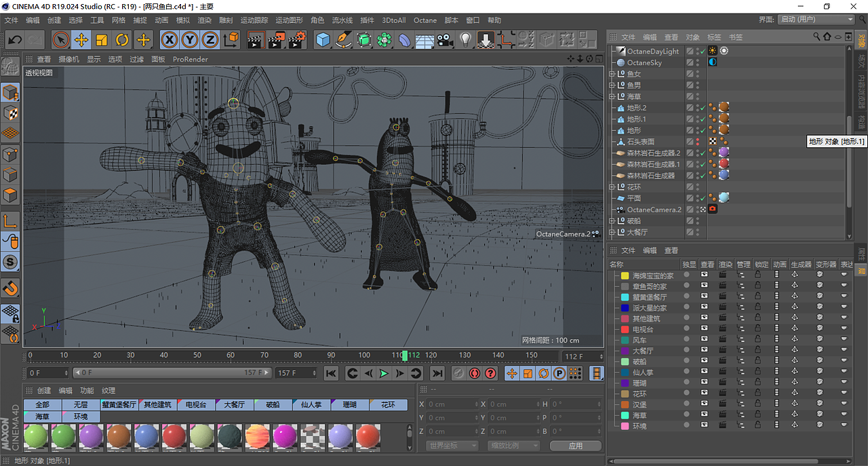This screenshot has height=466, width=868.
Task: Switch to the 内容浏览器 side tab
Action: coord(861,92)
